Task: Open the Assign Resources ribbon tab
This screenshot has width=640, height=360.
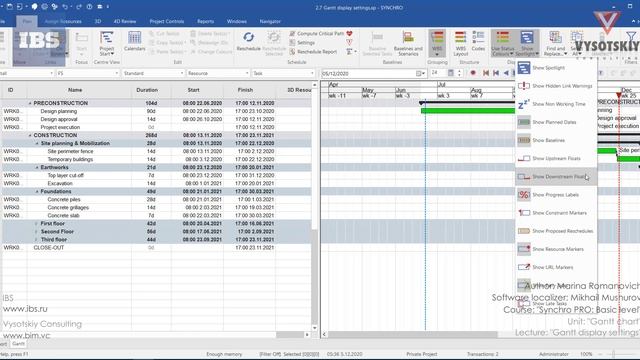Action: point(63,21)
